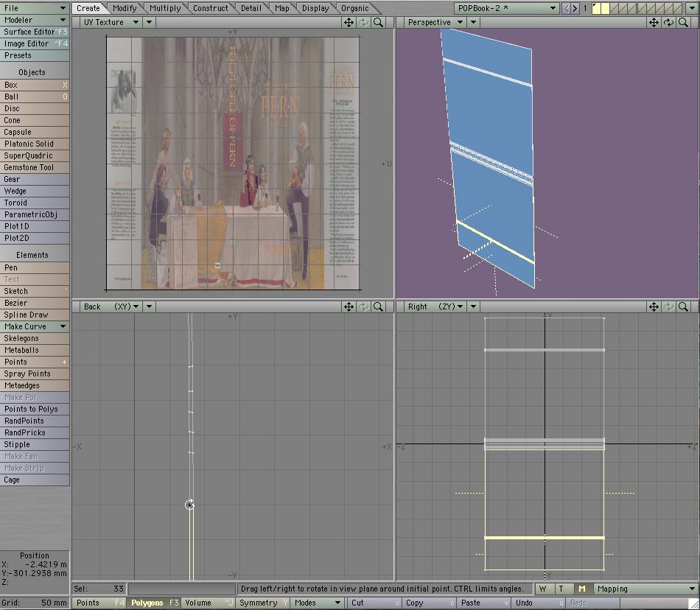Select the Spray Points tool
The width and height of the screenshot is (700, 610).
35,374
